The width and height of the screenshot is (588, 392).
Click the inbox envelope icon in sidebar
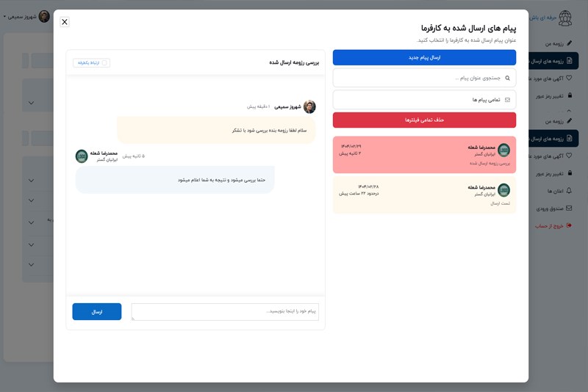[x=569, y=208]
